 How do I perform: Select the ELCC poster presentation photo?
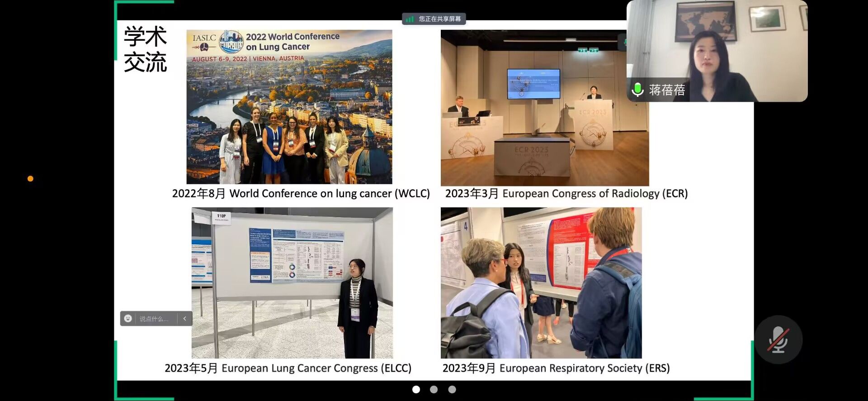[x=292, y=283]
